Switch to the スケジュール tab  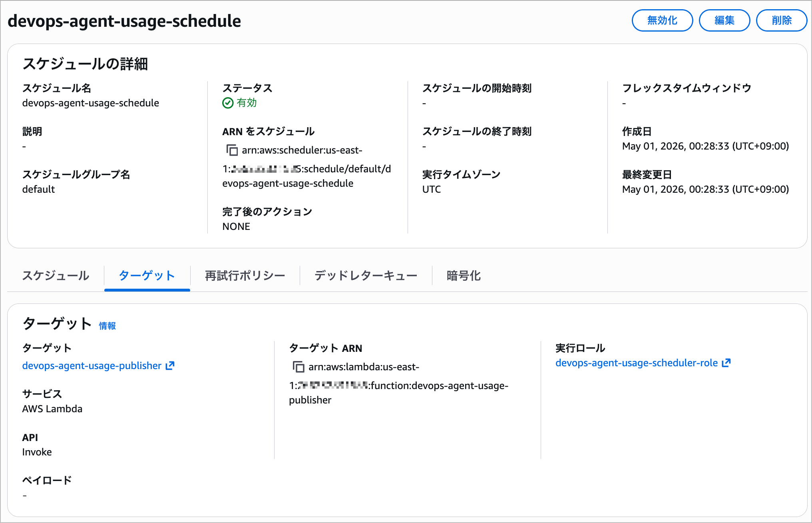point(56,275)
